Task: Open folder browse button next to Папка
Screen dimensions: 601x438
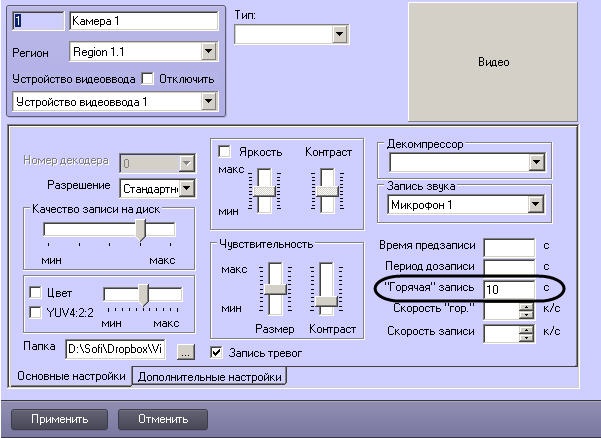Action: (186, 352)
